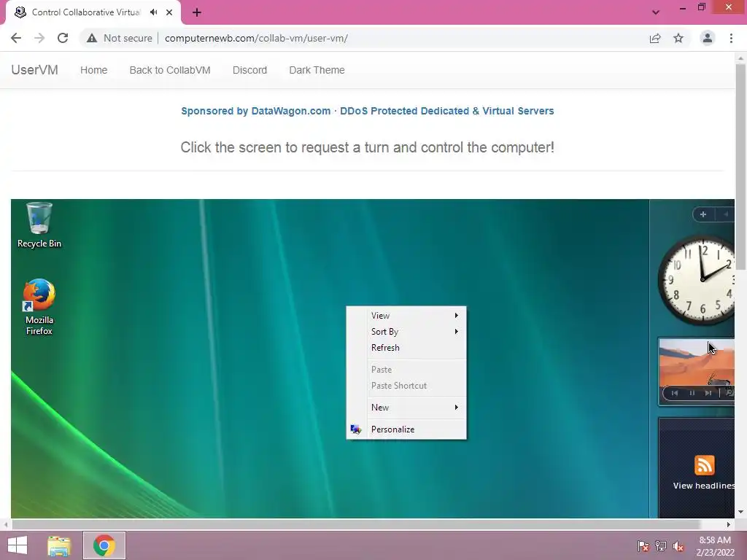This screenshot has height=560, width=747.
Task: Expand the View submenu
Action: point(406,316)
